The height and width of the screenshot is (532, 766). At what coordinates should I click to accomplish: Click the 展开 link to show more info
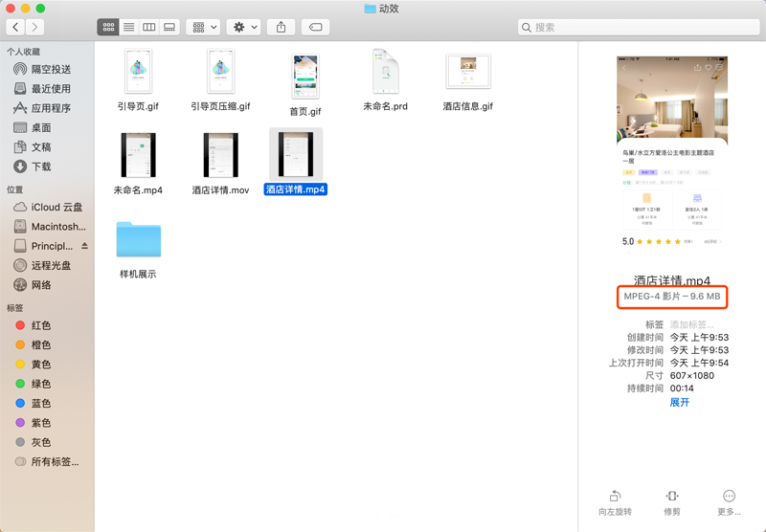pyautogui.click(x=680, y=402)
